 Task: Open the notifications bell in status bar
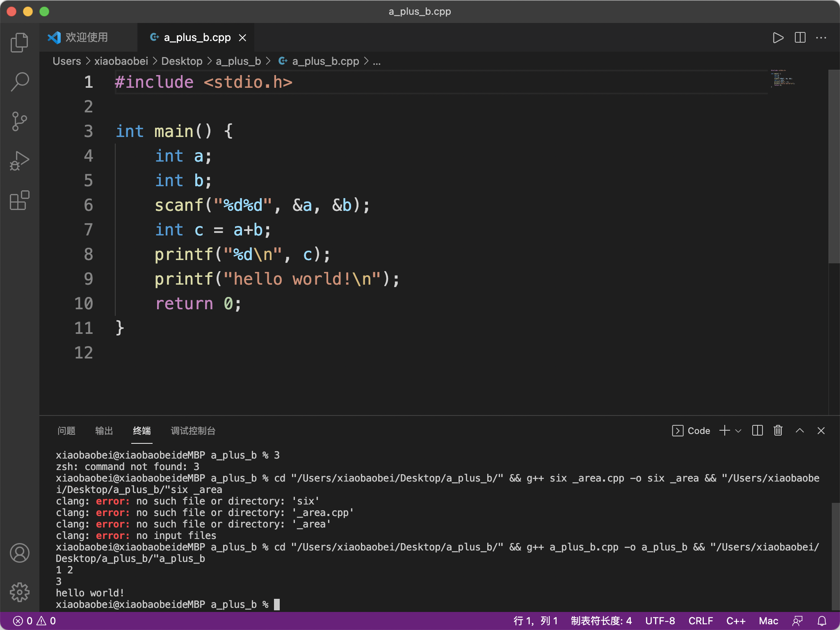tap(822, 621)
